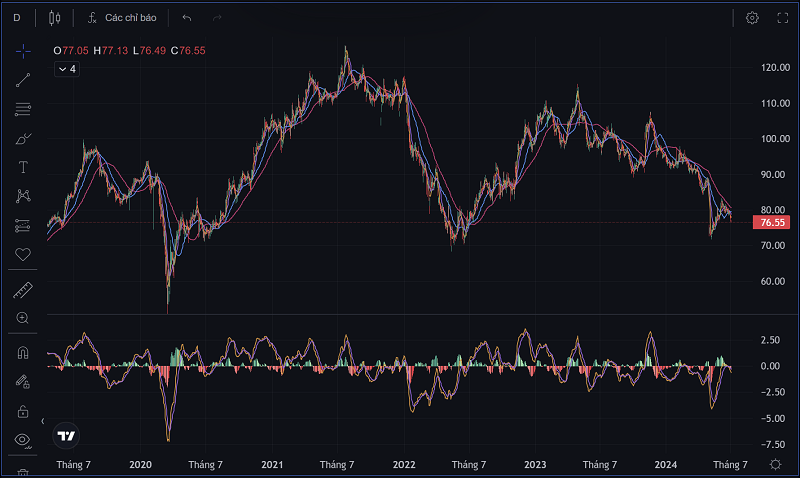The height and width of the screenshot is (478, 800).
Task: Toggle magnet mode for drawings
Action: [22, 352]
